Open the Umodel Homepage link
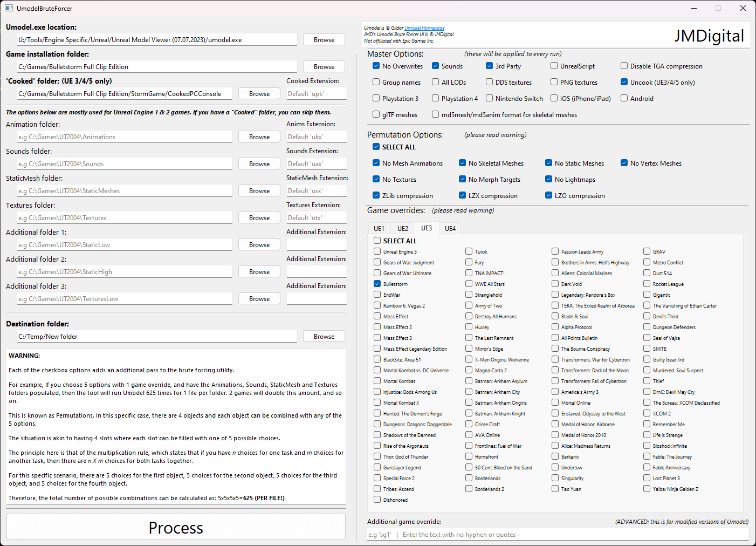Viewport: 756px width, 546px height. pyautogui.click(x=424, y=27)
